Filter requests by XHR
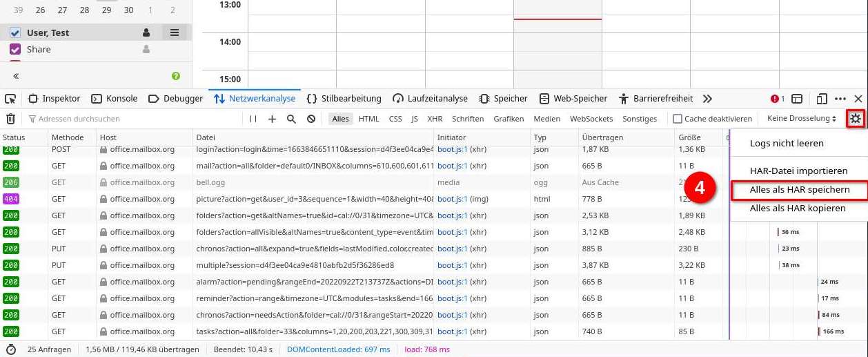868x357 pixels. point(435,119)
